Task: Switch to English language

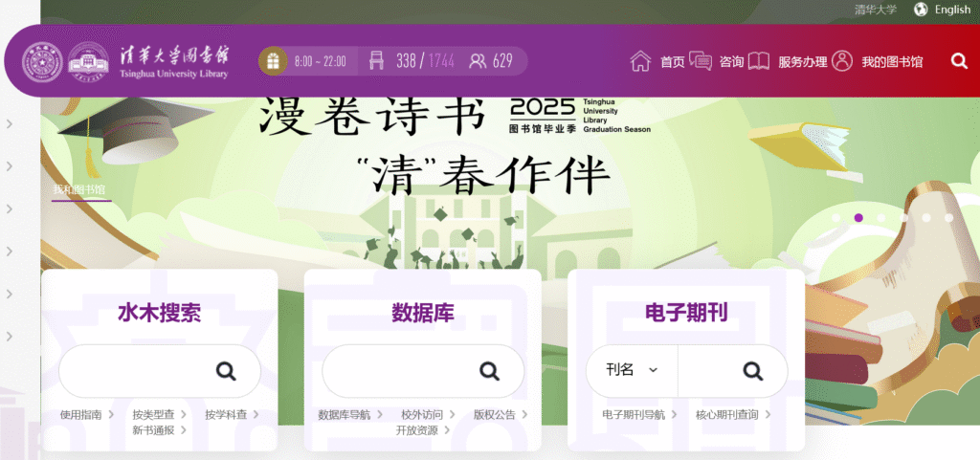Action: [952, 10]
